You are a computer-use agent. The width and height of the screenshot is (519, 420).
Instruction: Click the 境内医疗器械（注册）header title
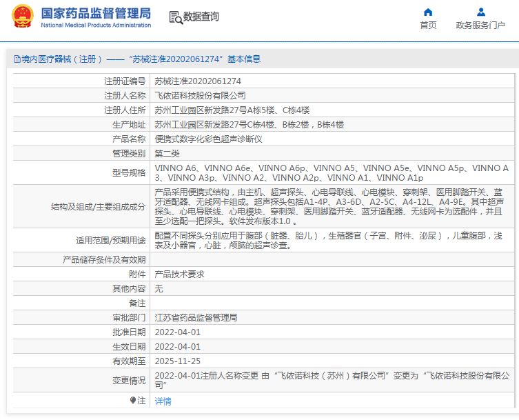point(137,59)
